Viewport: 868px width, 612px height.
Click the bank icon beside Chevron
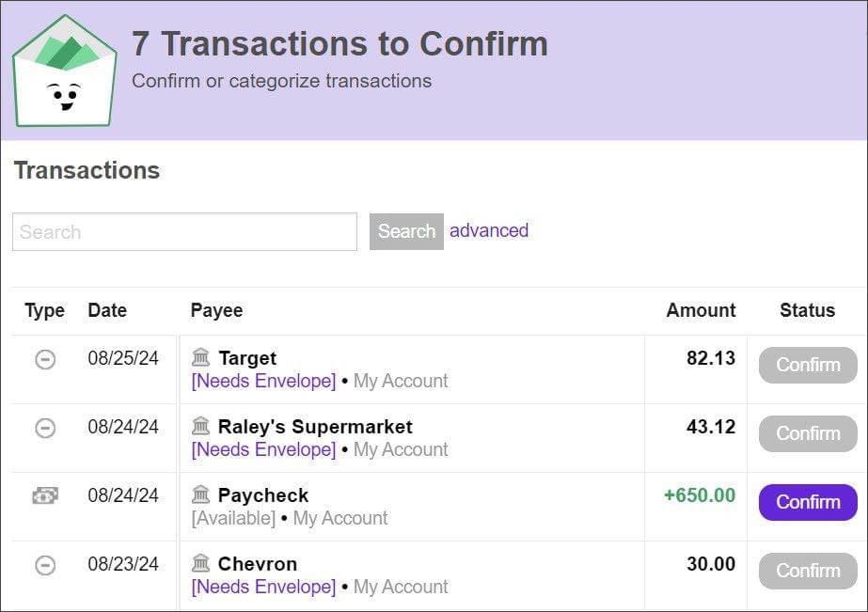coord(200,563)
